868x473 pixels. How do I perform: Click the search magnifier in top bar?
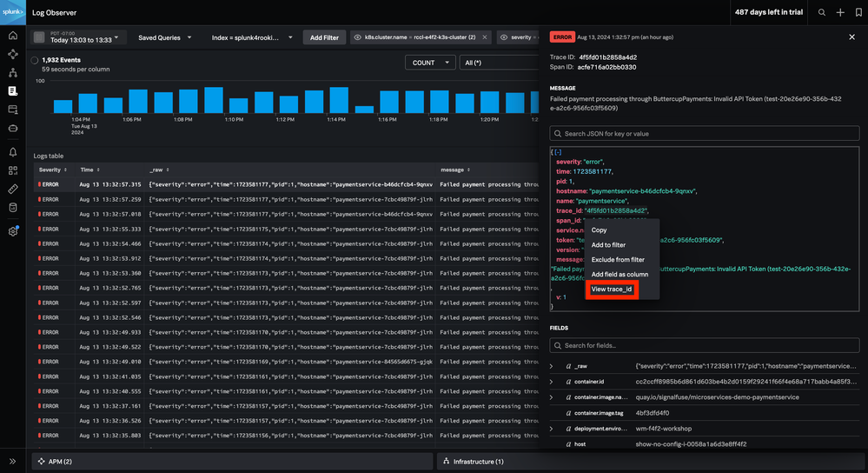[822, 13]
